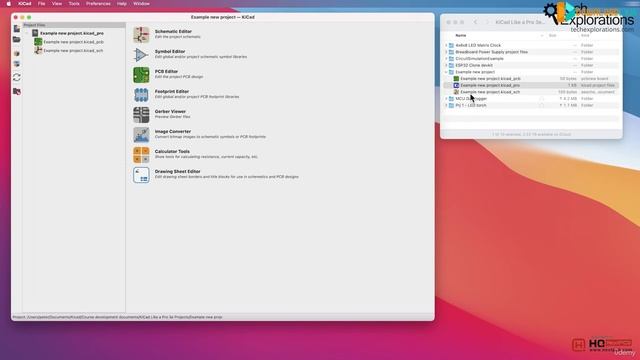Open the View menu
Image resolution: width=640 pixels, height=360 pixels.
coord(57,4)
